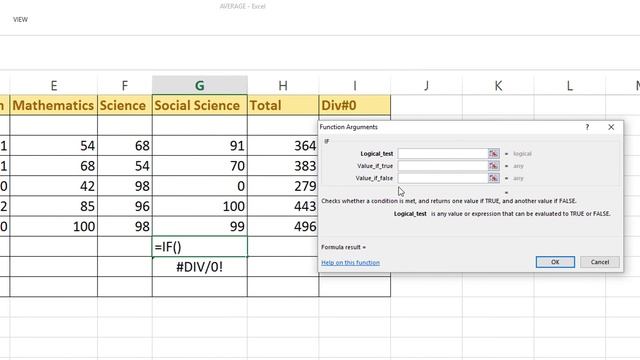Click into the Value_if_true input field
The image size is (640, 360).
pyautogui.click(x=443, y=166)
